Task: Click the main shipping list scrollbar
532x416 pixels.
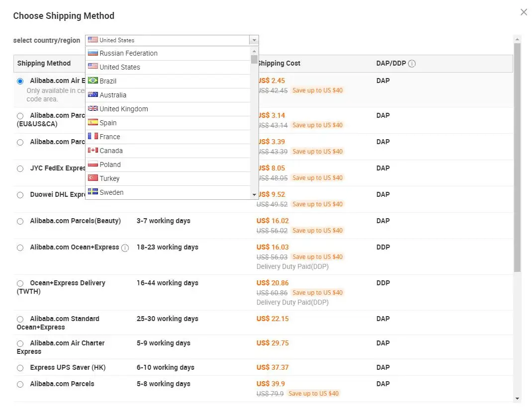Action: coord(517,159)
